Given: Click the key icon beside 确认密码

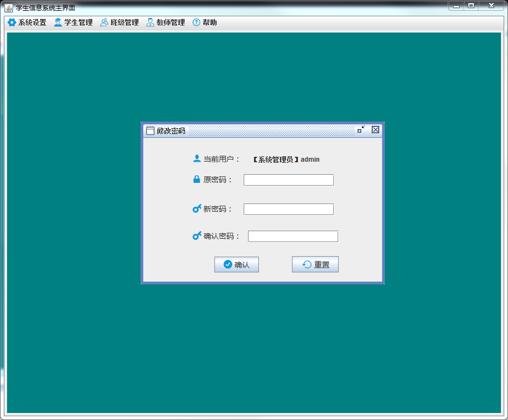Looking at the screenshot, I should point(197,236).
